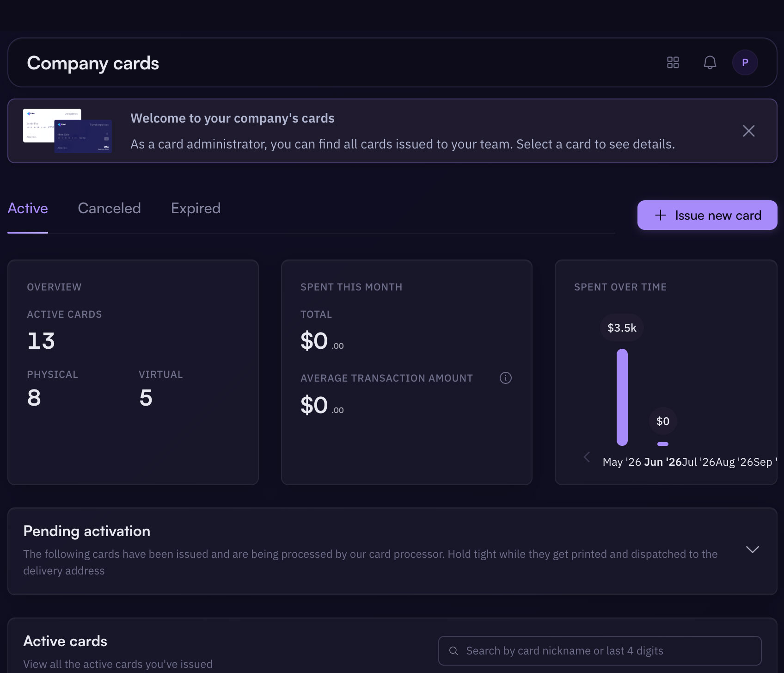The height and width of the screenshot is (673, 784).
Task: Show info for average transaction amount
Action: coord(506,378)
